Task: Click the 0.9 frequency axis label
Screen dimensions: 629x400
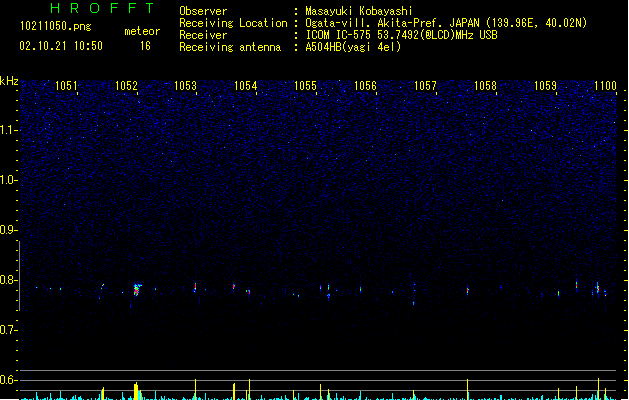Action: pyautogui.click(x=8, y=230)
